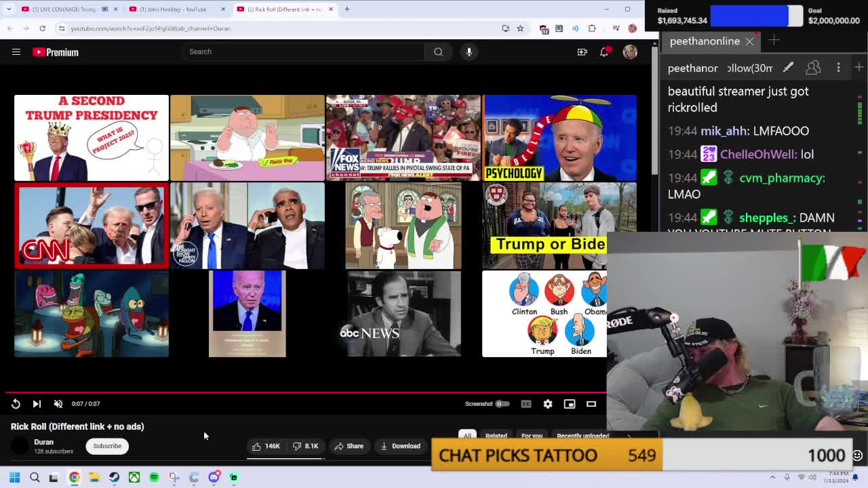
Task: Switch to miniplayer mode
Action: pos(570,404)
